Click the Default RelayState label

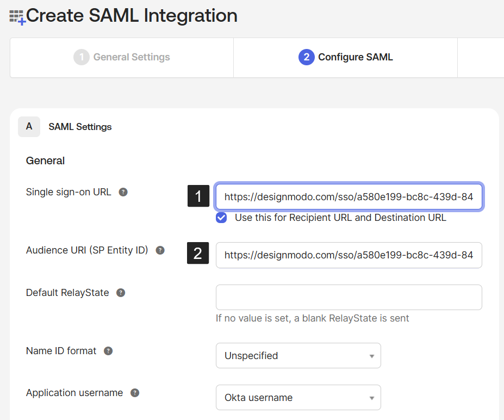[67, 293]
